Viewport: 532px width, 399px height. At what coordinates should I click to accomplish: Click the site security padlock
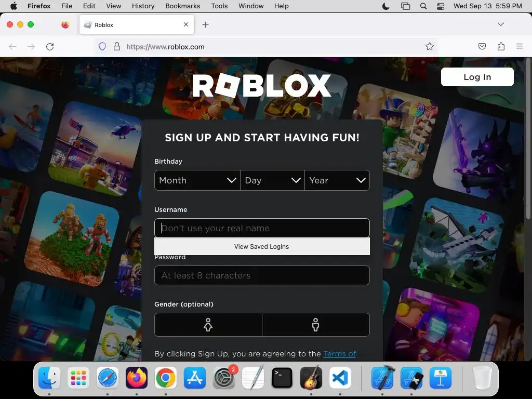[x=117, y=46]
